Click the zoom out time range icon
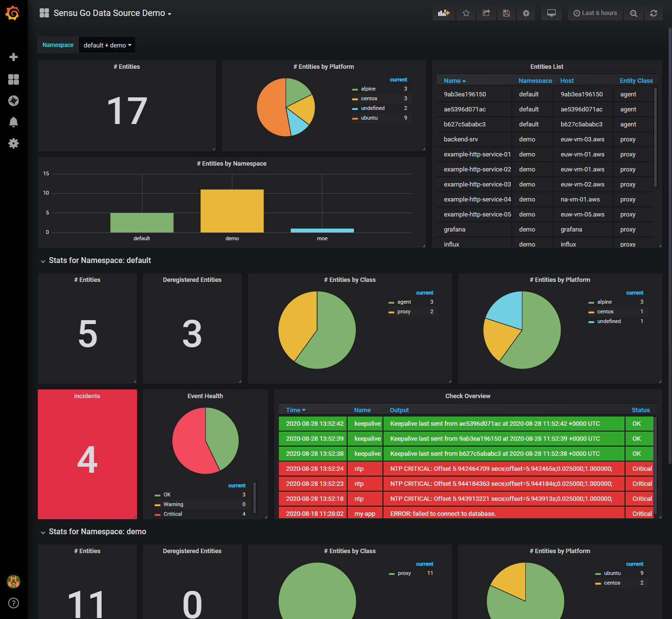The width and height of the screenshot is (672, 619). tap(634, 13)
